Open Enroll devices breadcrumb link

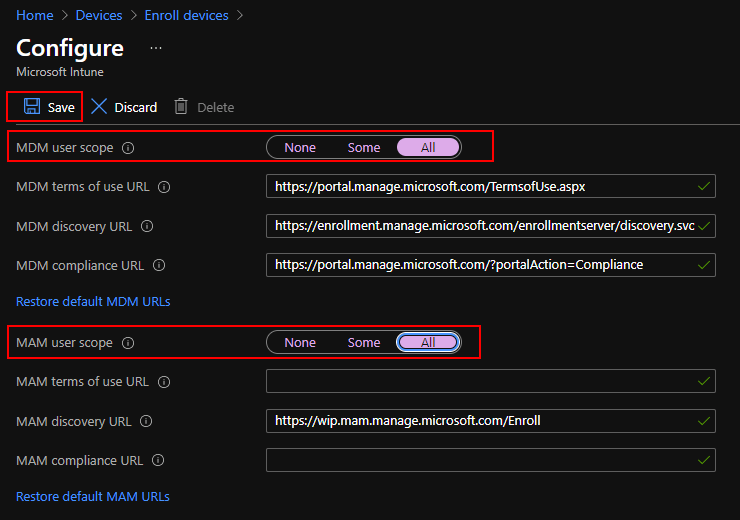click(x=186, y=15)
